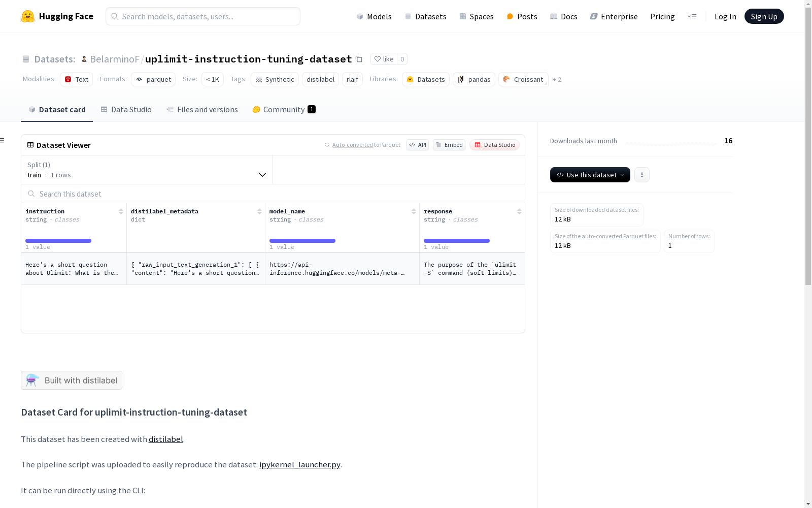This screenshot has height=508, width=812.
Task: Click the < 1K size tag
Action: tap(213, 79)
